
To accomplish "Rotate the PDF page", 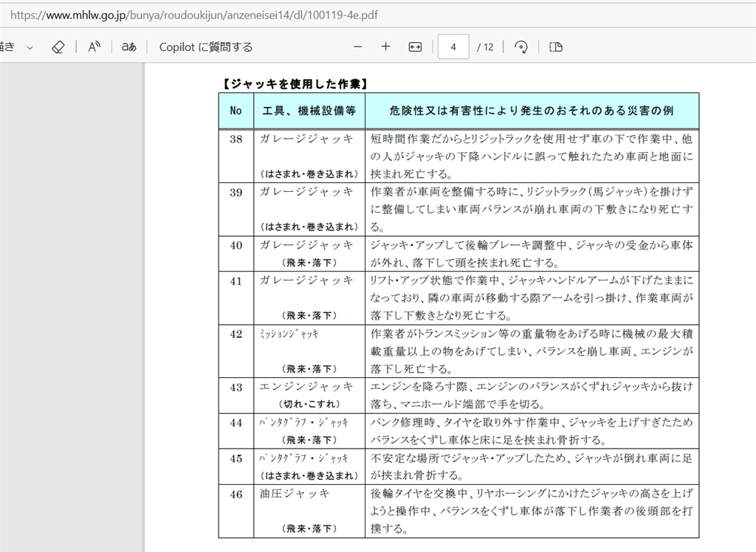I will coord(521,46).
